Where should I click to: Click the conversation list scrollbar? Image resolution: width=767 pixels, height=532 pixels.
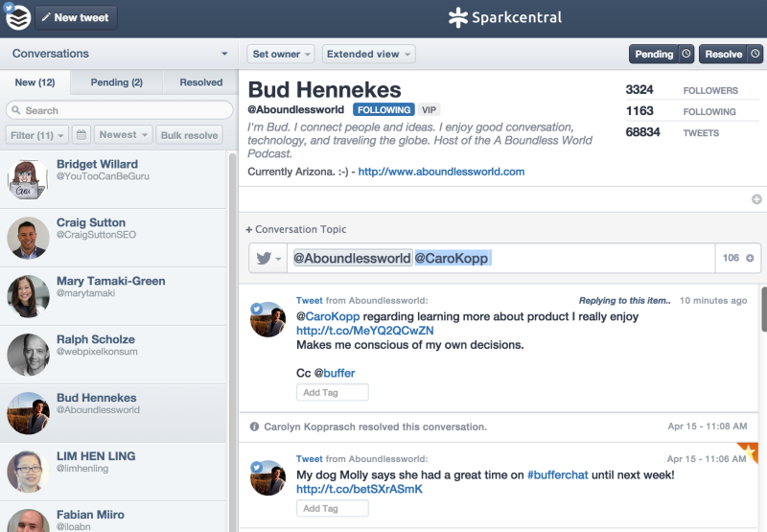tap(232, 342)
